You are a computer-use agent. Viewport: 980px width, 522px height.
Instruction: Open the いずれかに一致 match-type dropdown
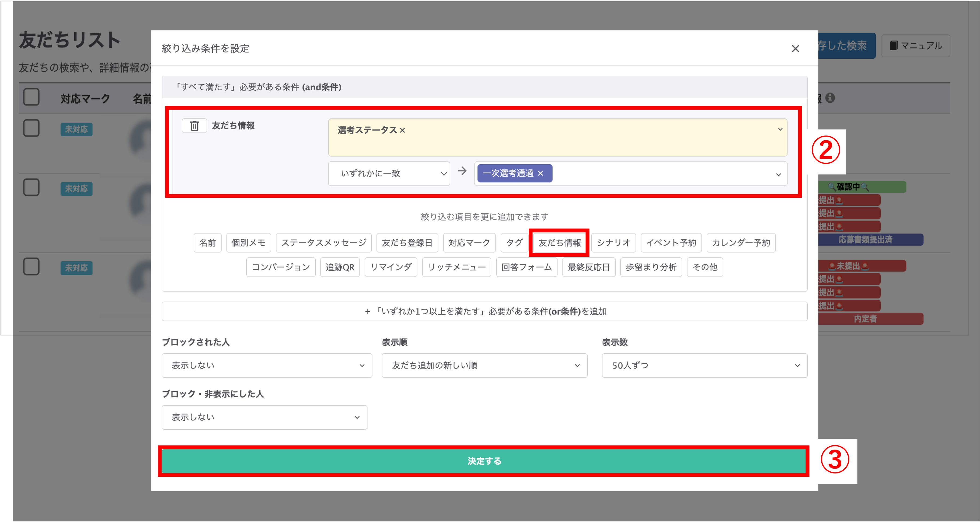[x=389, y=174]
